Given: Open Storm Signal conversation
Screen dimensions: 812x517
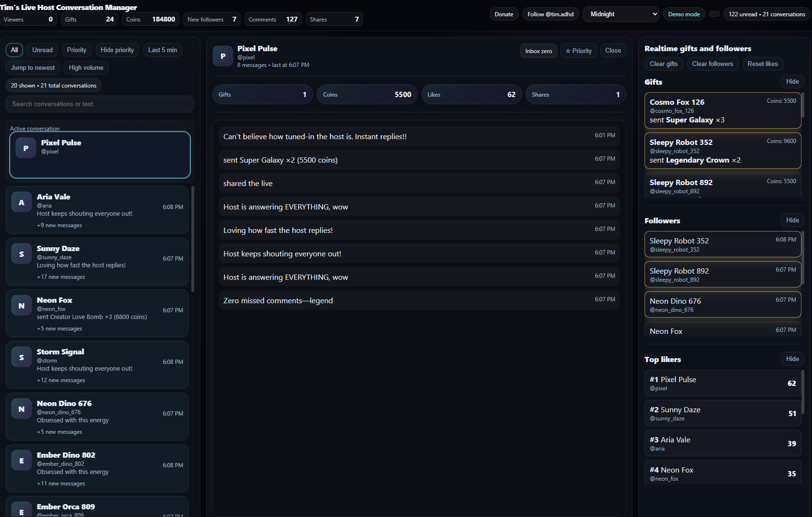Looking at the screenshot, I should [x=97, y=365].
